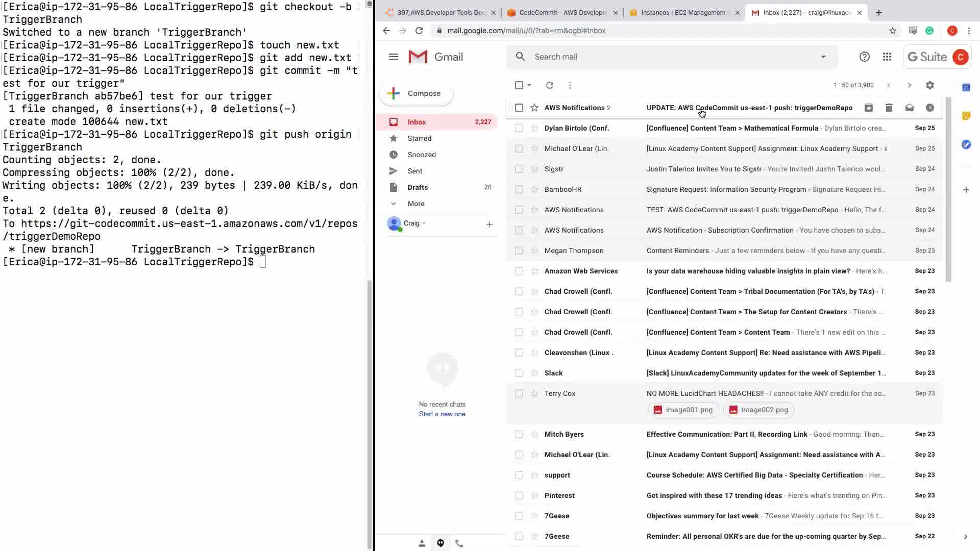Screen dimensions: 980x551
Task: Expand the More labels list in the sidebar
Action: click(x=415, y=204)
